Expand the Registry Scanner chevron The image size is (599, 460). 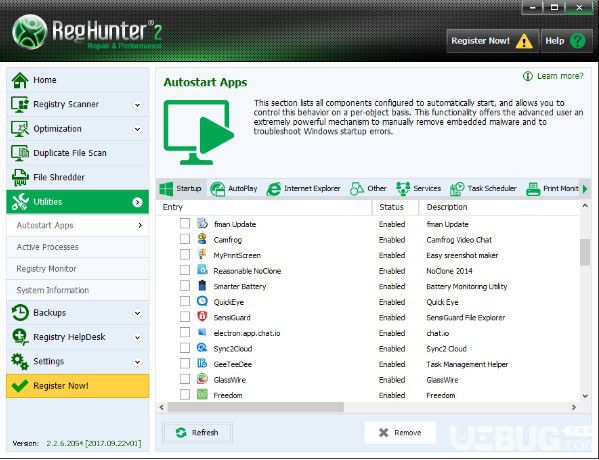[x=138, y=105]
